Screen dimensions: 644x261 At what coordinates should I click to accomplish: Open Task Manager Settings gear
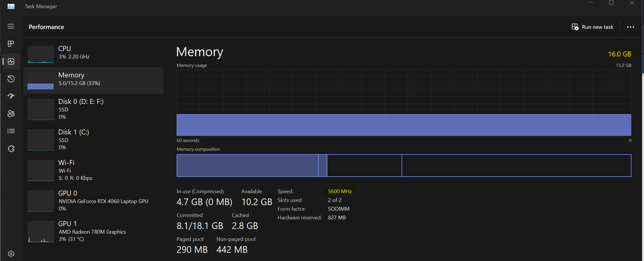[11, 254]
